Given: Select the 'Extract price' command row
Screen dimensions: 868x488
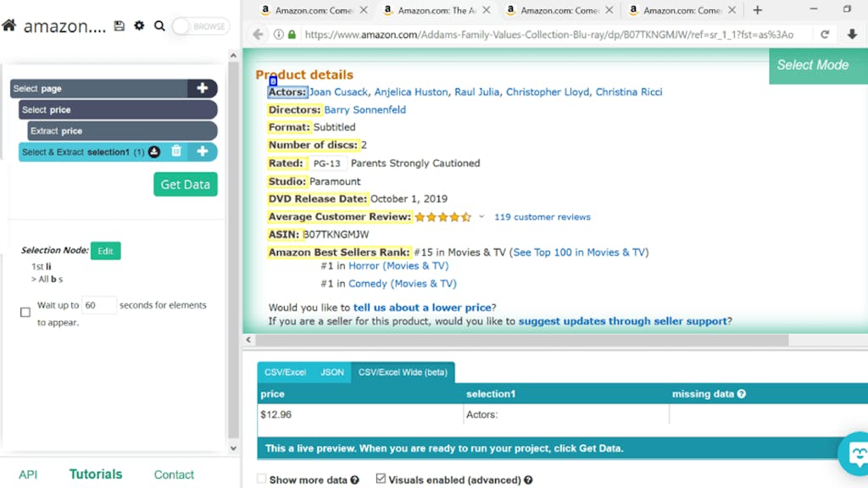Looking at the screenshot, I should click(x=122, y=130).
